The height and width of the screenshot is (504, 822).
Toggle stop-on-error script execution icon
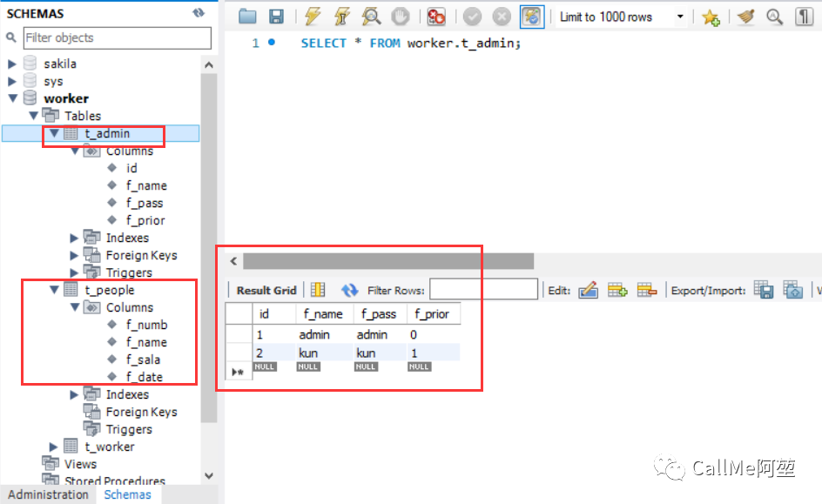pyautogui.click(x=436, y=17)
